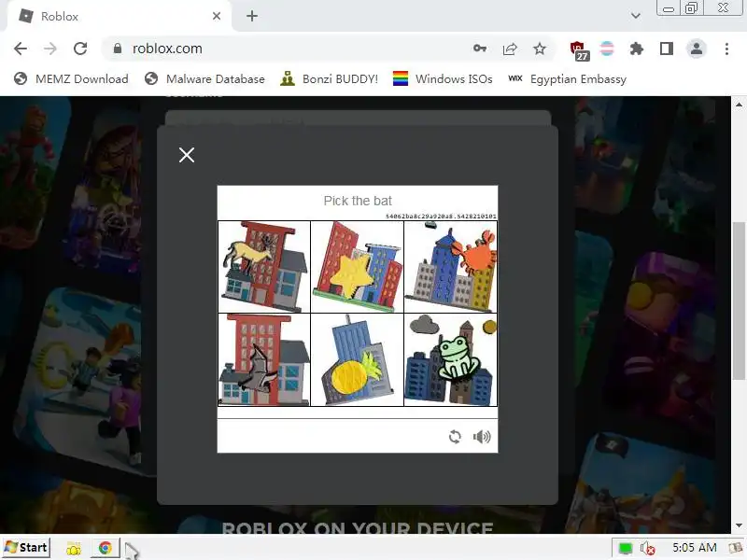The width and height of the screenshot is (747, 560).
Task: Click the padlock site info icon
Action: tap(118, 49)
